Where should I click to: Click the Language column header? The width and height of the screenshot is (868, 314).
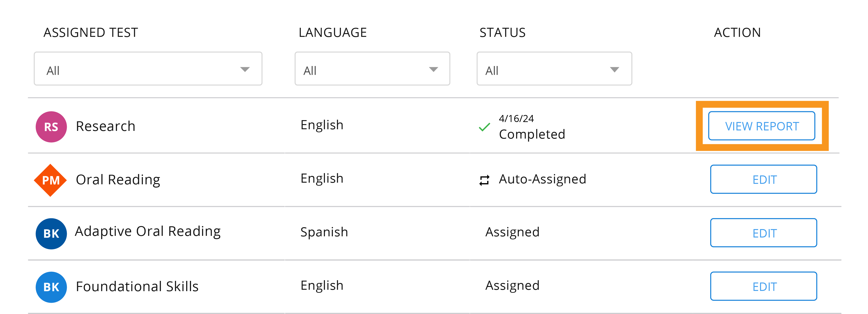point(333,33)
